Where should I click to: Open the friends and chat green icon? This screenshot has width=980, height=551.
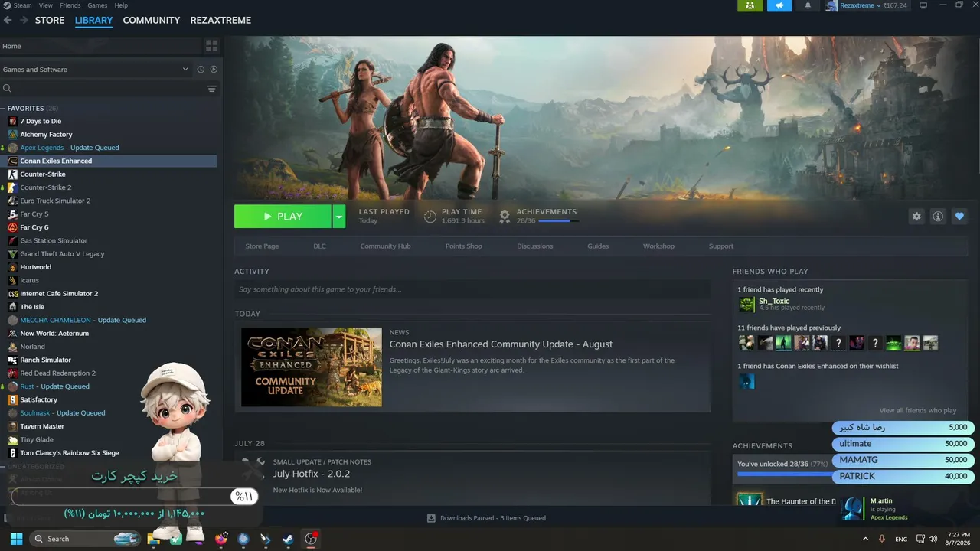tap(750, 5)
